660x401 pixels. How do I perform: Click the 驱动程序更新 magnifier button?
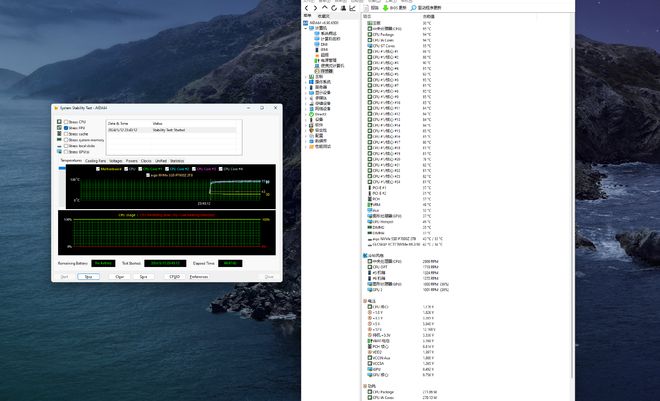[426, 8]
